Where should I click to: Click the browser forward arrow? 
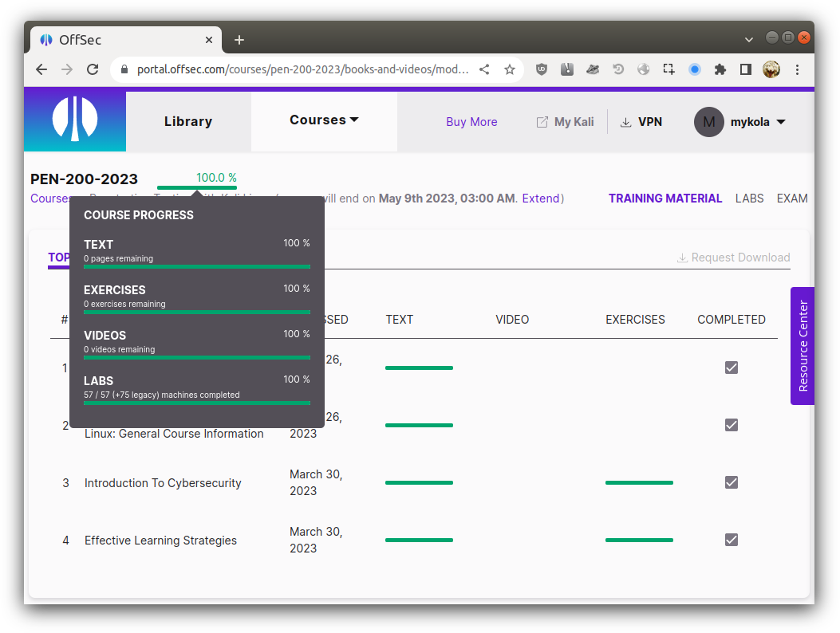67,69
